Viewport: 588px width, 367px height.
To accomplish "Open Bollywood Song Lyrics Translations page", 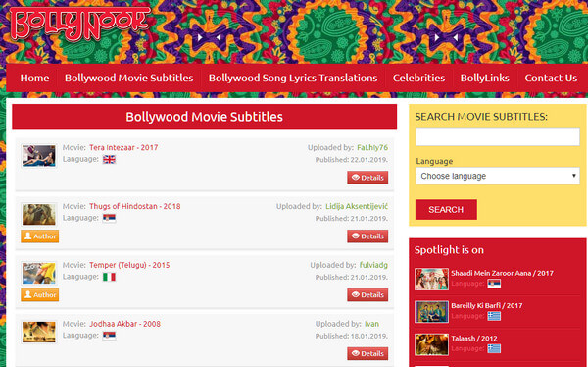I will coord(293,78).
